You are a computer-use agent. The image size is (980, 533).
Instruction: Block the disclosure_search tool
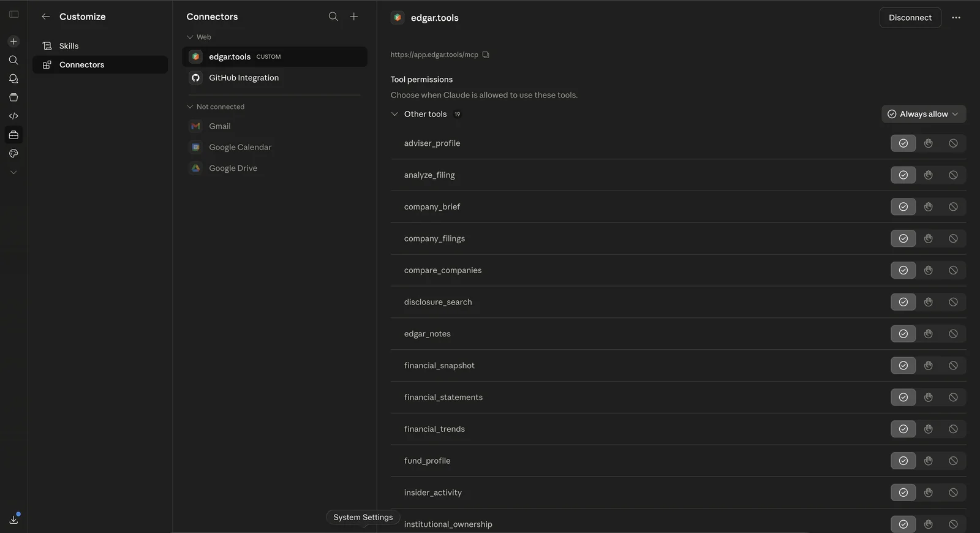click(x=954, y=302)
